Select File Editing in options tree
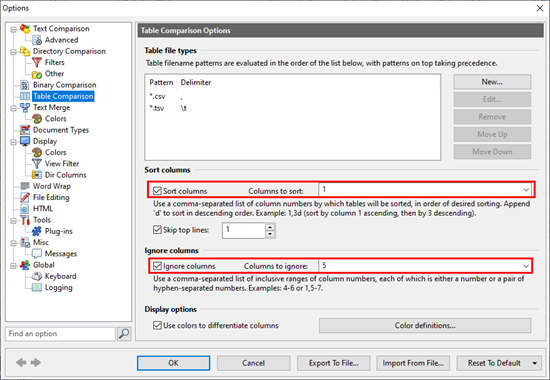Viewport: 550px width, 380px height. pyautogui.click(x=51, y=197)
